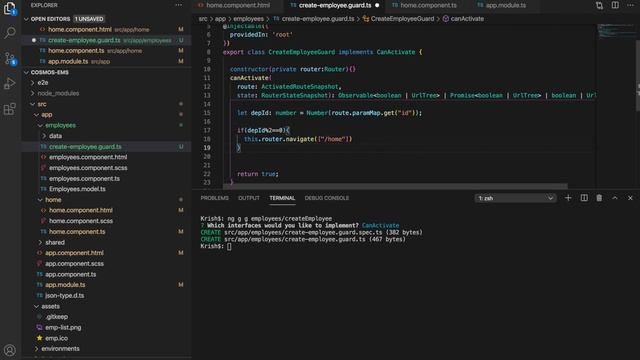Open Explorer more actions ellipsis

click(179, 5)
